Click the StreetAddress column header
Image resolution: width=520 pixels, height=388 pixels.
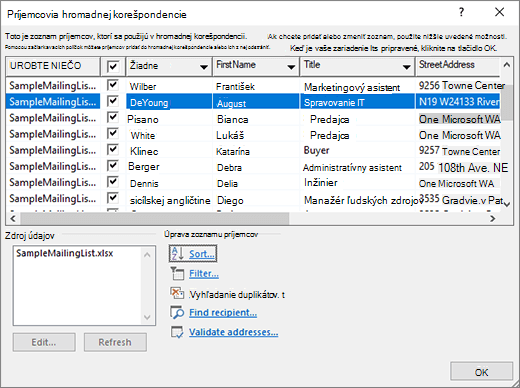point(457,66)
